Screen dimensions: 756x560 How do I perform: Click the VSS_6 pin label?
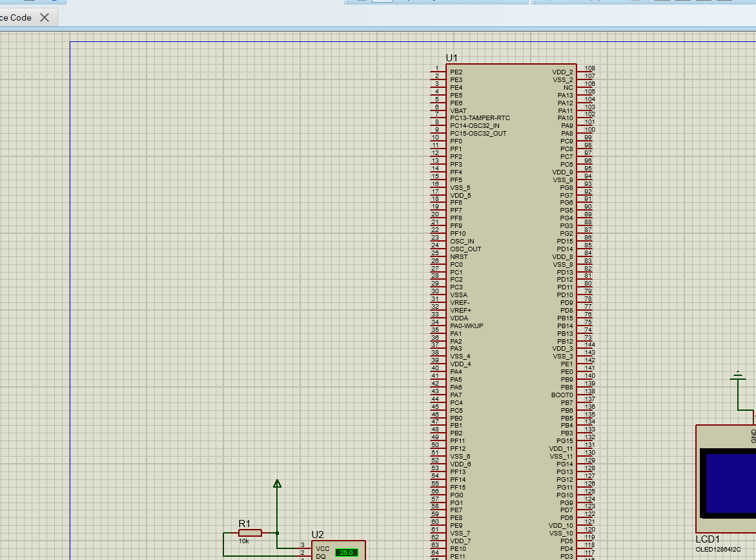(x=460, y=456)
